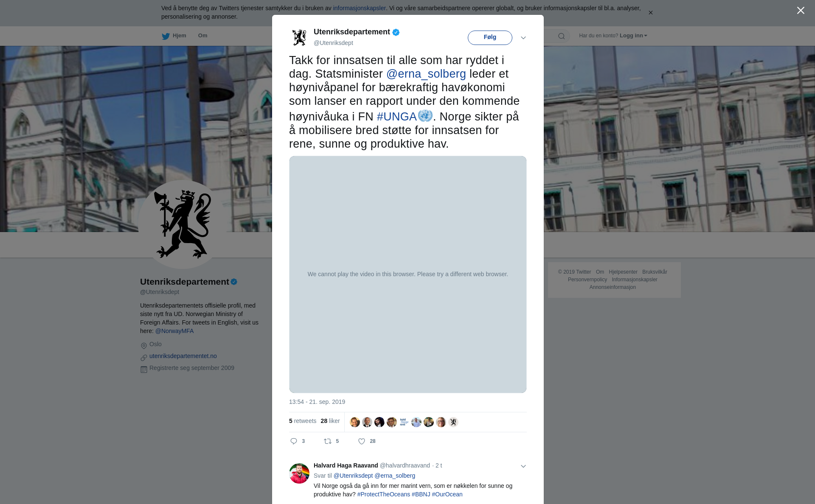The width and height of the screenshot is (815, 504).
Task: View the 28 liker list
Action: (330, 421)
